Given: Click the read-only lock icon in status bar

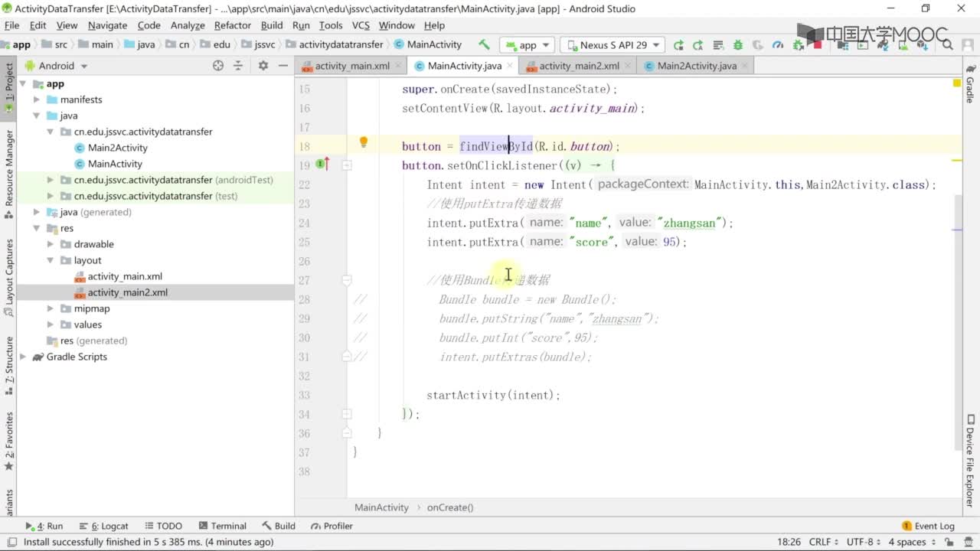Looking at the screenshot, I should coord(948,542).
